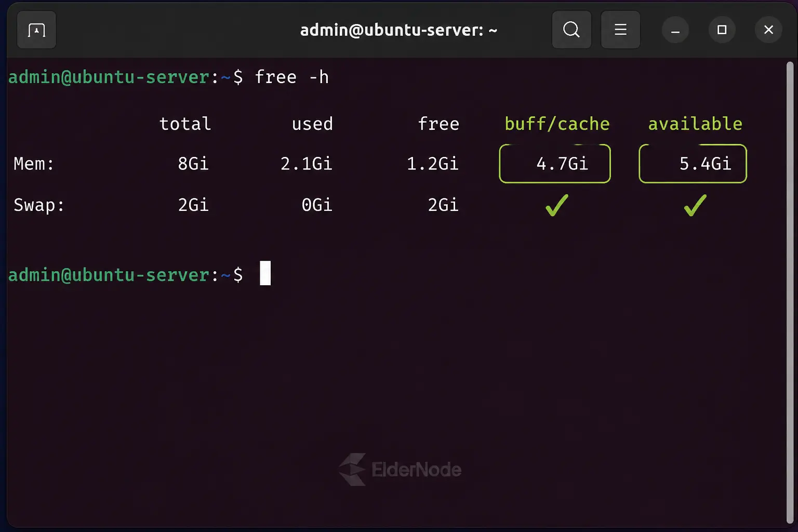The image size is (798, 532).
Task: Minimize the terminal window
Action: 675,30
